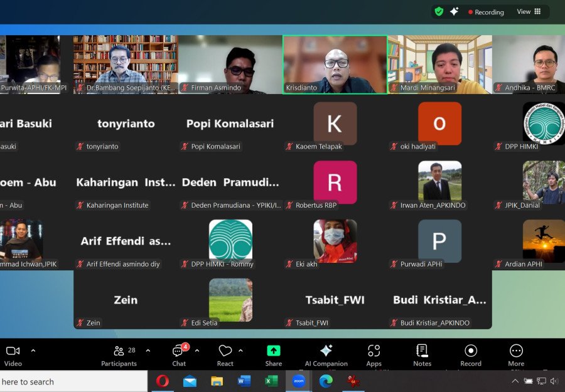Click the oki hadiyati orange avatar
Image resolution: width=565 pixels, height=392 pixels.
[x=439, y=123]
